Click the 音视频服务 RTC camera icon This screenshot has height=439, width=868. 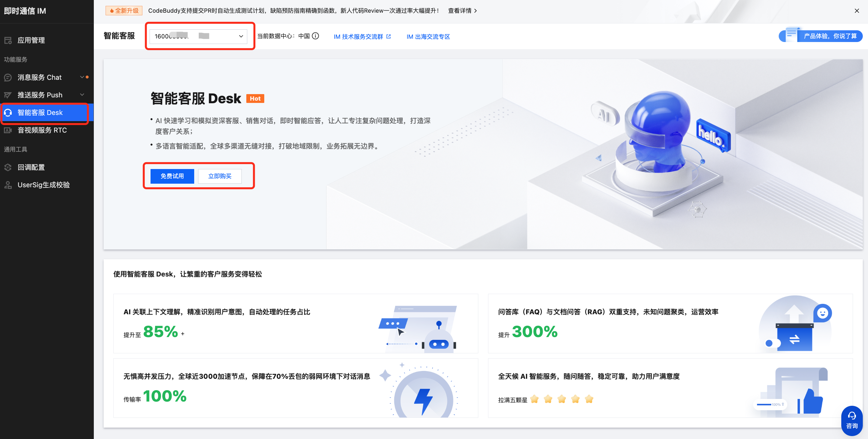pyautogui.click(x=8, y=130)
